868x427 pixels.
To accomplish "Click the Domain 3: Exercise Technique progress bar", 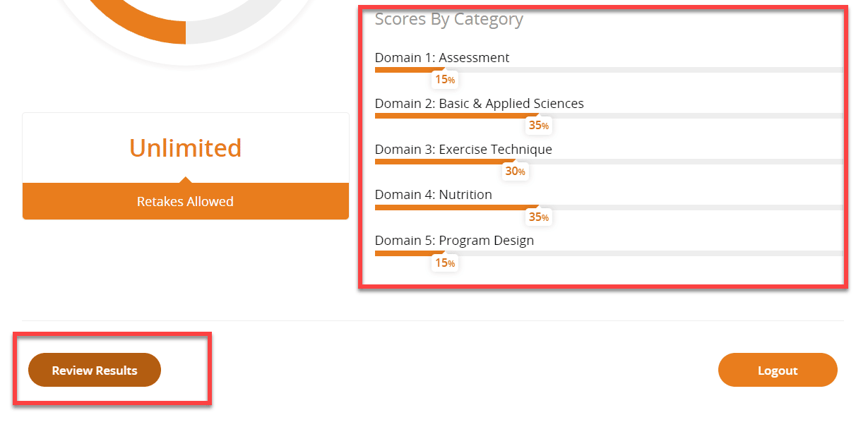I will tap(607, 162).
